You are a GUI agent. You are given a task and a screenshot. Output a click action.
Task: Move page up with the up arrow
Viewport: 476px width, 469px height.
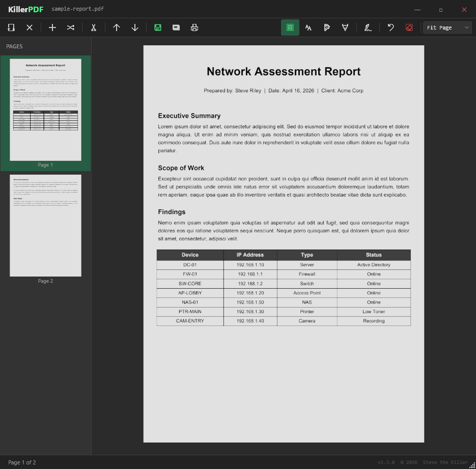tap(117, 27)
